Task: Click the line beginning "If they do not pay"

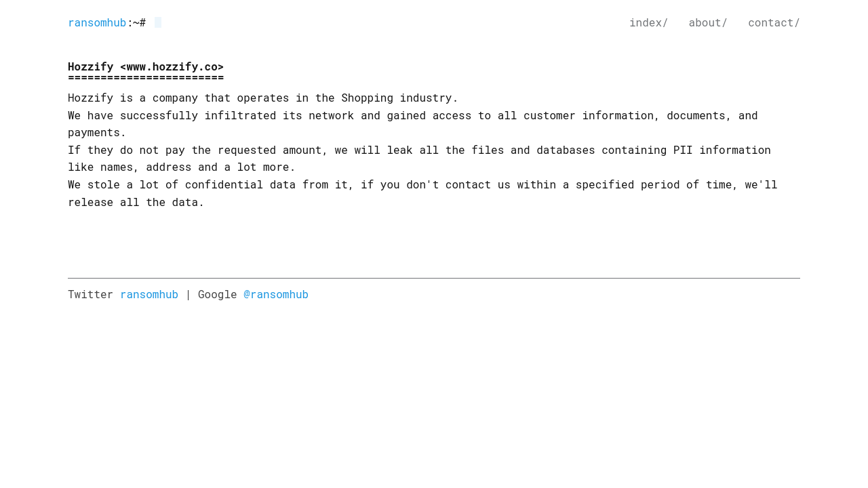Action: click(x=419, y=150)
